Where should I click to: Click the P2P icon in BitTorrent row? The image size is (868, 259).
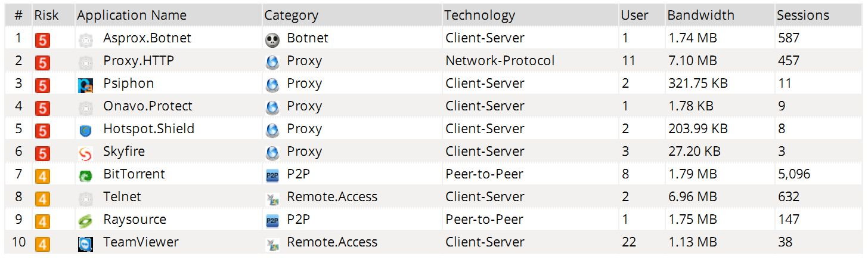[272, 175]
